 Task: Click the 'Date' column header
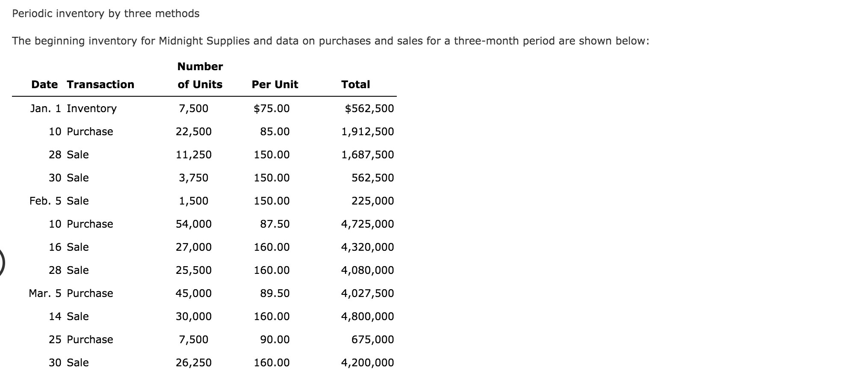click(44, 84)
